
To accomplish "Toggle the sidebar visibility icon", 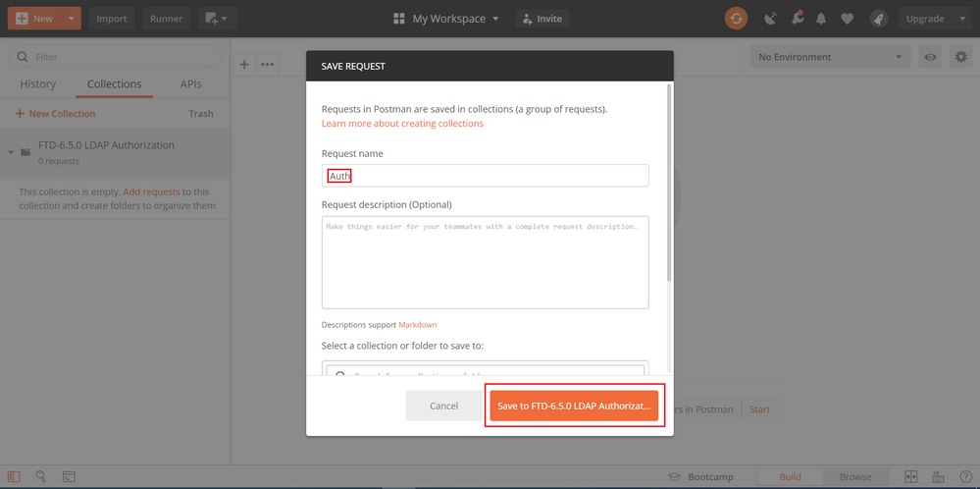I will [14, 476].
